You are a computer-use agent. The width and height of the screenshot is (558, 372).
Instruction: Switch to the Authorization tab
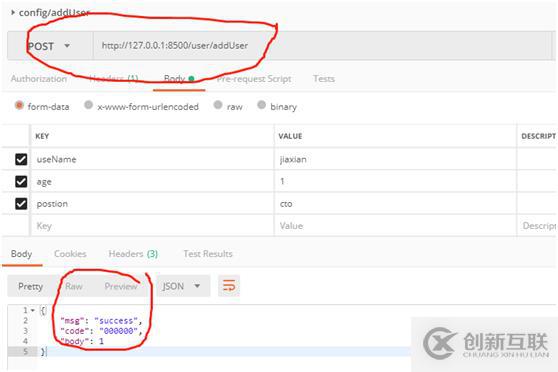click(x=39, y=79)
